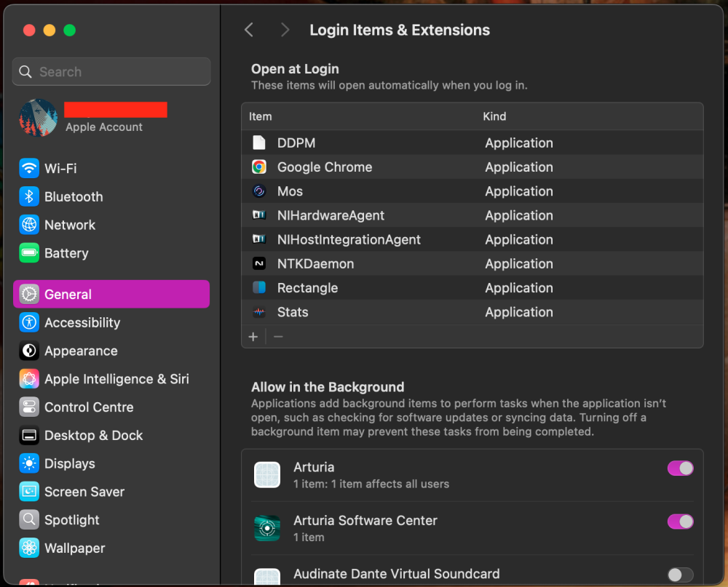Go back with the left chevron
Image resolution: width=728 pixels, height=587 pixels.
[x=249, y=30]
